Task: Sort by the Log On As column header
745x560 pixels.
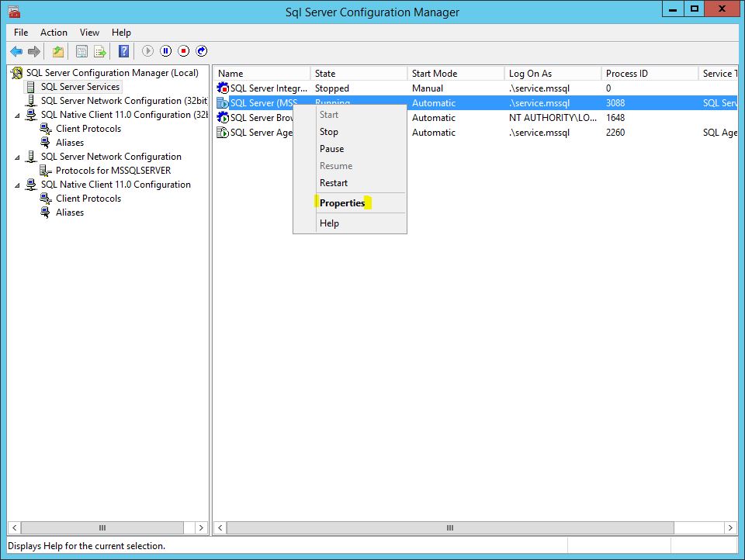Action: 553,74
